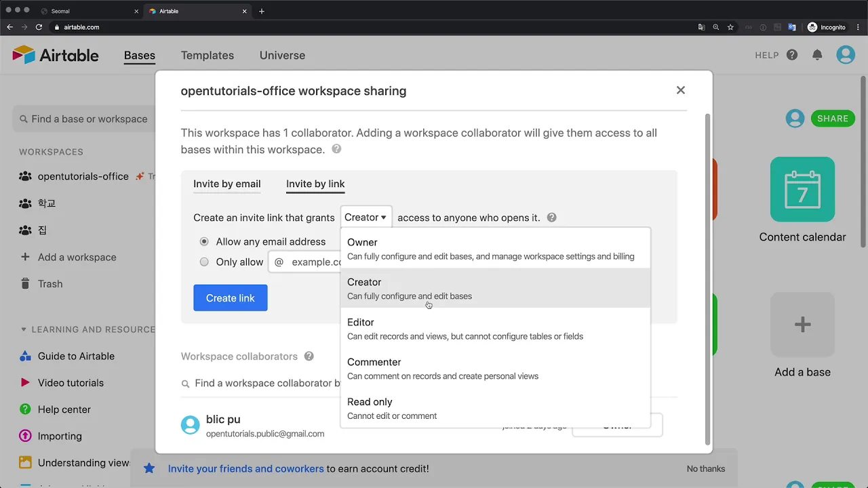Open Understanding views resource link
868x488 pixels.
(84, 463)
